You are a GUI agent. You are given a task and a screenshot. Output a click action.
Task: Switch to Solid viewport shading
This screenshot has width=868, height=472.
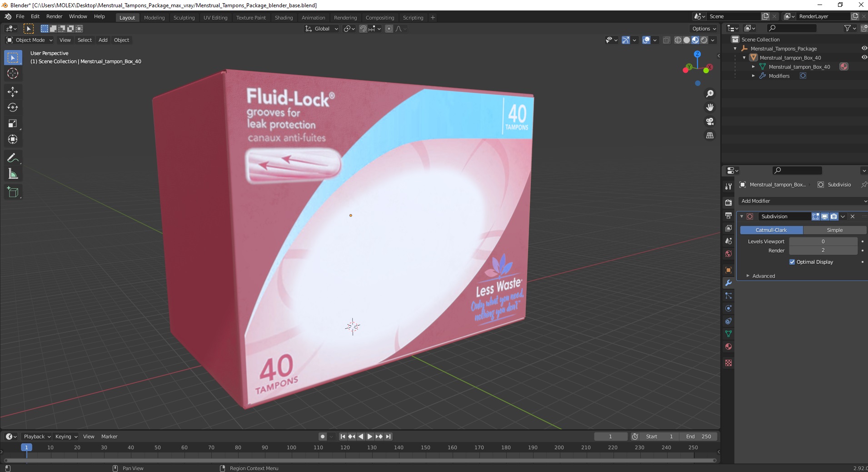point(687,40)
